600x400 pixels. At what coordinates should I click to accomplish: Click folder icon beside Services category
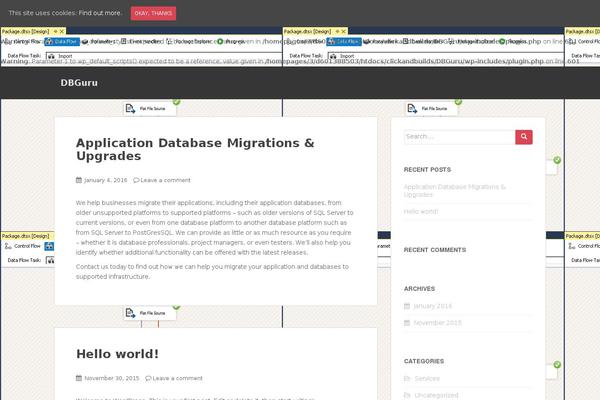(x=407, y=378)
